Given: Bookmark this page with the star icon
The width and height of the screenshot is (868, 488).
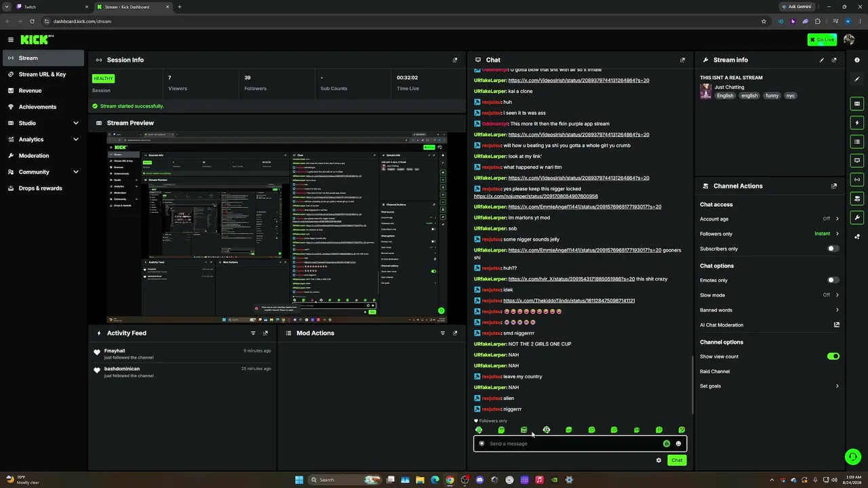Looking at the screenshot, I should (764, 21).
